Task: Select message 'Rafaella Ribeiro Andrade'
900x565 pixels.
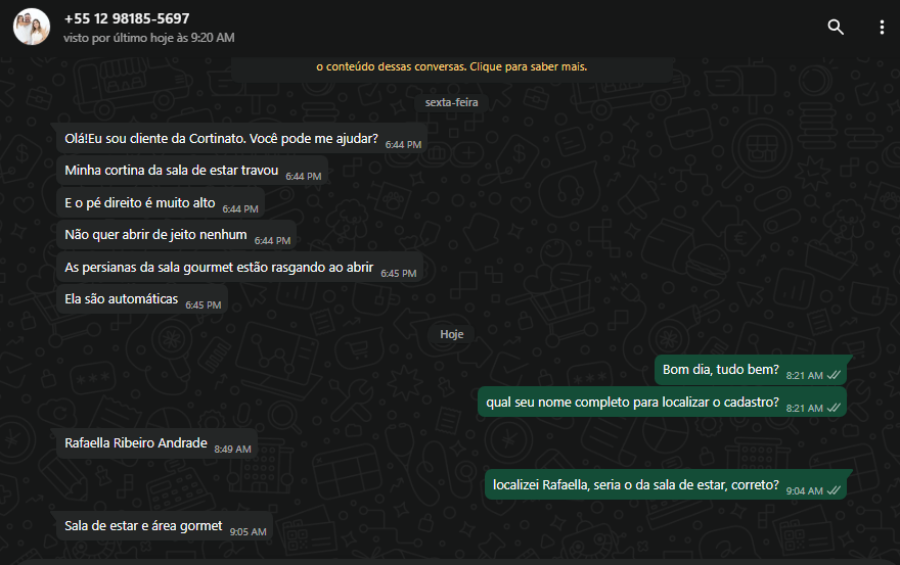Action: click(x=157, y=443)
